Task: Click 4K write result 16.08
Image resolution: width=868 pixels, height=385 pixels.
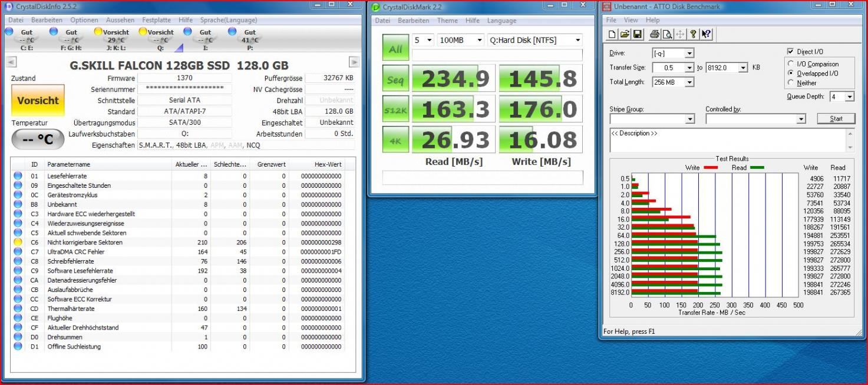Action: coord(540,140)
